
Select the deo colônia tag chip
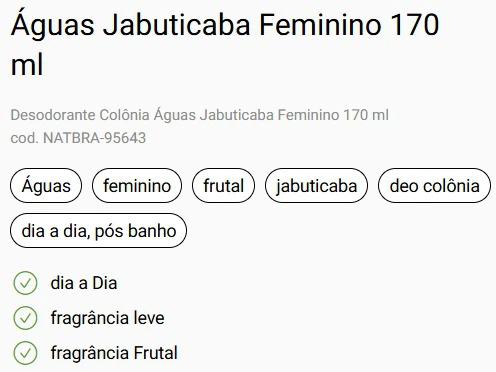point(434,186)
